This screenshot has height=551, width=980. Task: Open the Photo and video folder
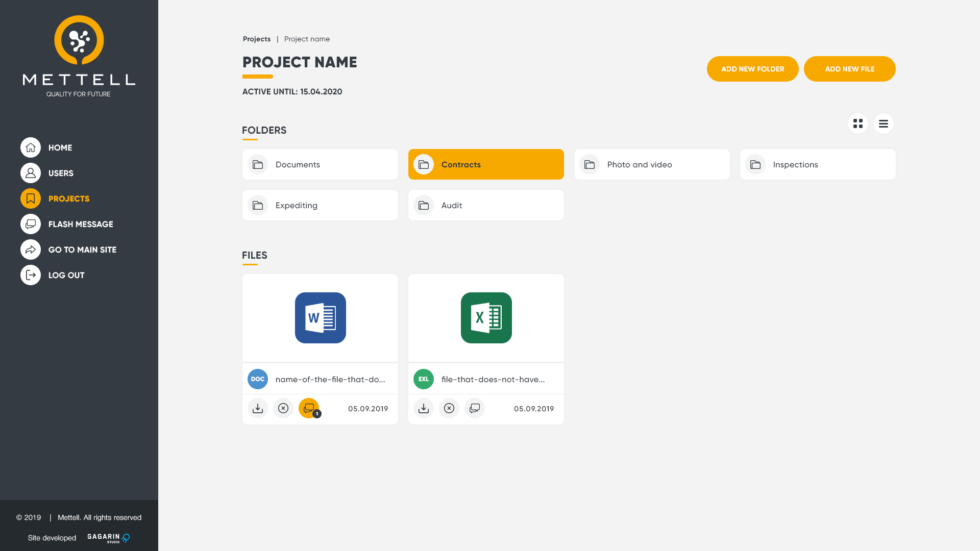coord(651,164)
